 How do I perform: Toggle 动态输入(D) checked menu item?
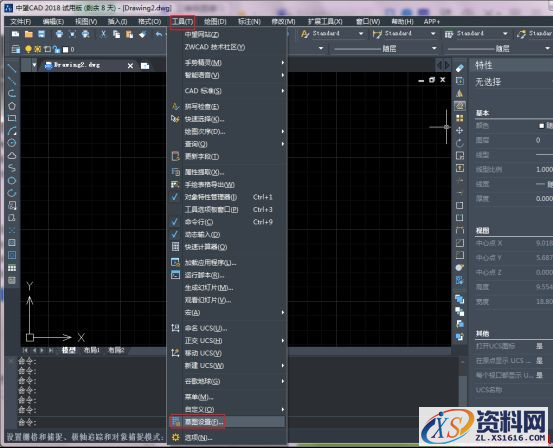pos(227,235)
